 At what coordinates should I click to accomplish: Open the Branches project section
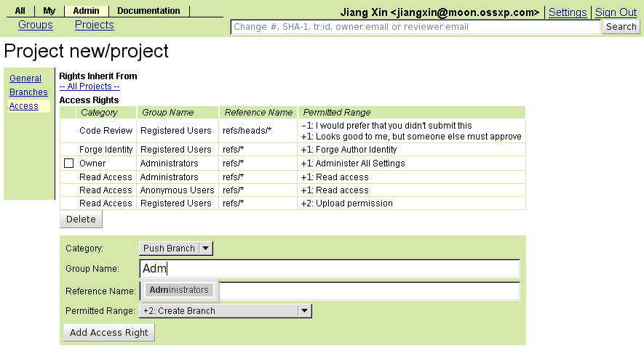coord(28,92)
